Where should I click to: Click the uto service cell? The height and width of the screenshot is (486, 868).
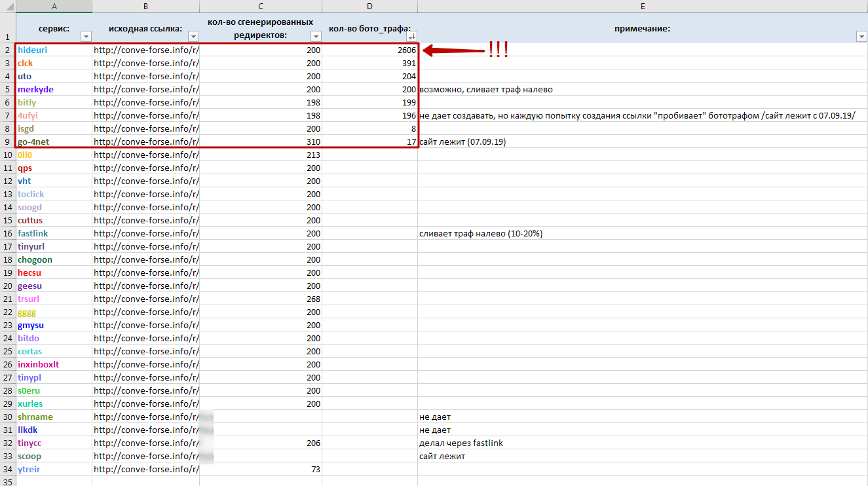coord(54,76)
